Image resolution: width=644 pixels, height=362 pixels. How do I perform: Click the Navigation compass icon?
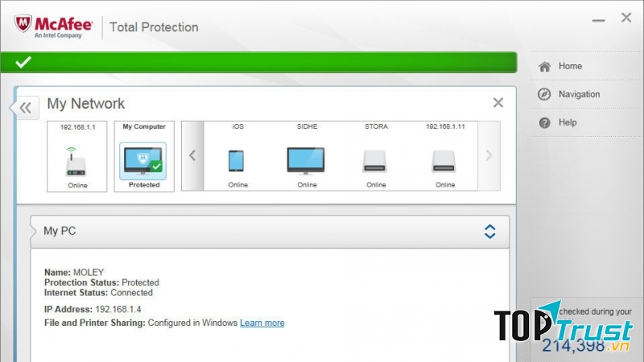tap(544, 94)
